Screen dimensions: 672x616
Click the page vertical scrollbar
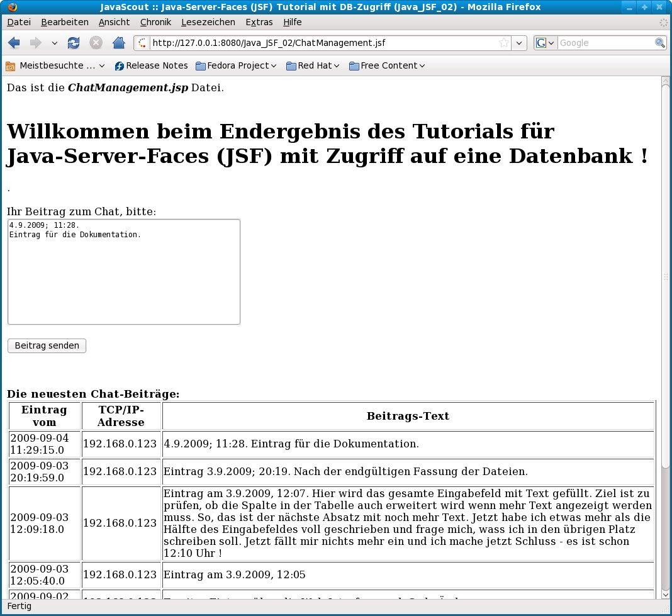(x=666, y=277)
